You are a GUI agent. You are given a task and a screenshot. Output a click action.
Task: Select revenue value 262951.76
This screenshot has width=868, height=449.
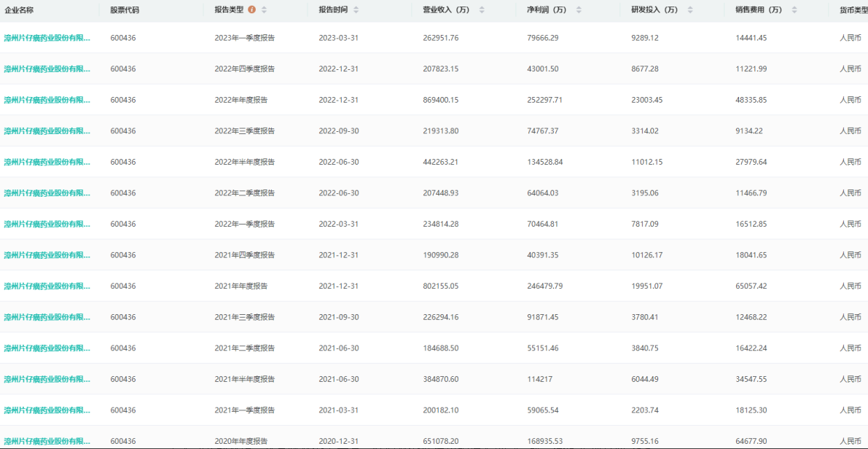tap(441, 38)
